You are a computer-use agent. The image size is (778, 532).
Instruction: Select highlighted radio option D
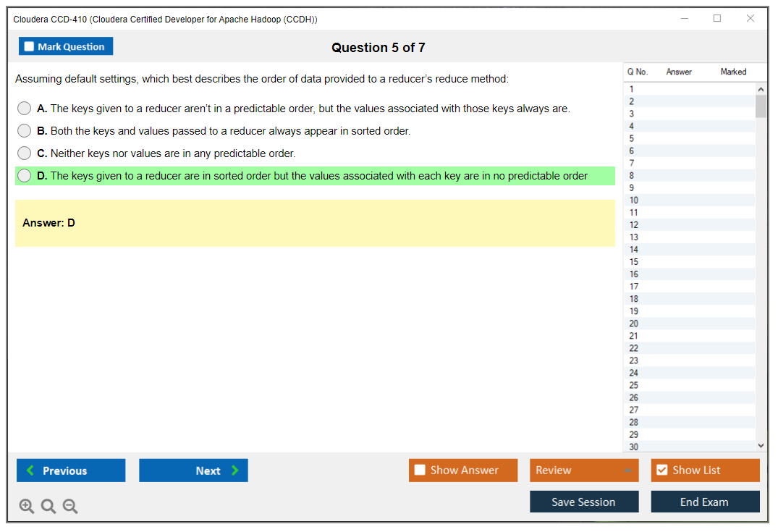25,176
